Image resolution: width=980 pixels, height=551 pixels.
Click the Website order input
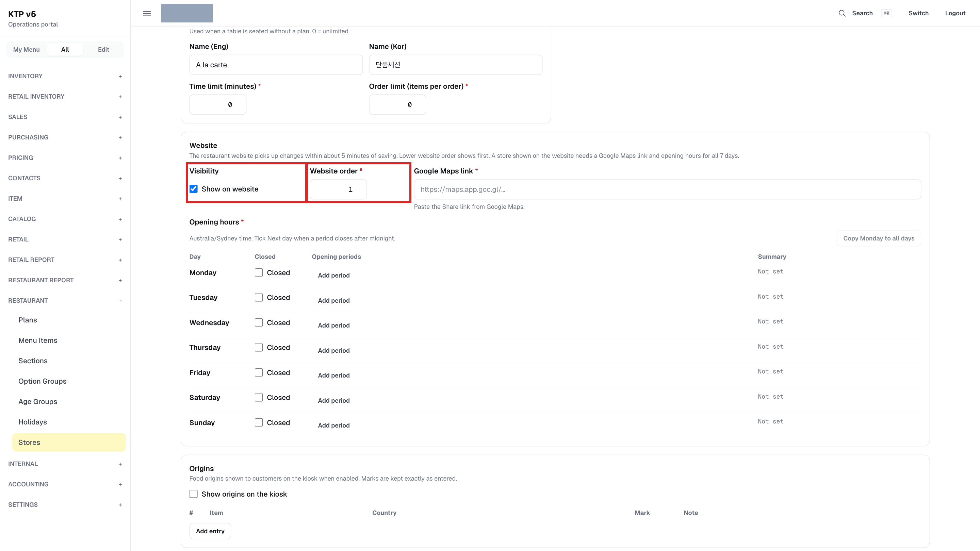338,189
